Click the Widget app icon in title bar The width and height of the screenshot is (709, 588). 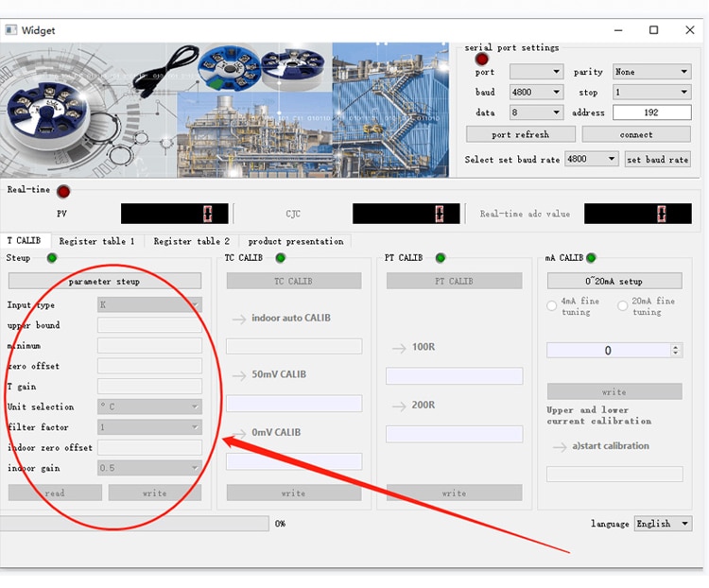12,29
